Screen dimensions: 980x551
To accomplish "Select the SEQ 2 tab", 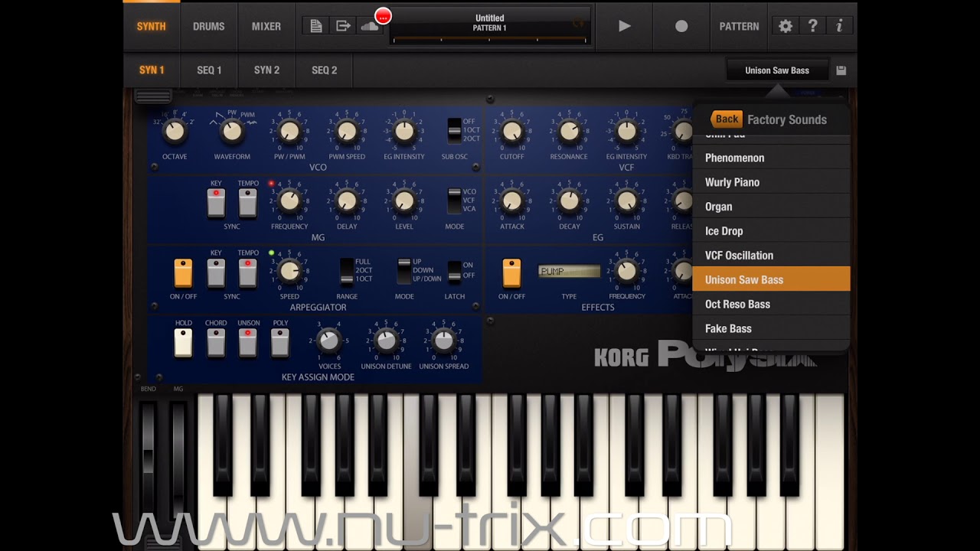I will [x=324, y=70].
